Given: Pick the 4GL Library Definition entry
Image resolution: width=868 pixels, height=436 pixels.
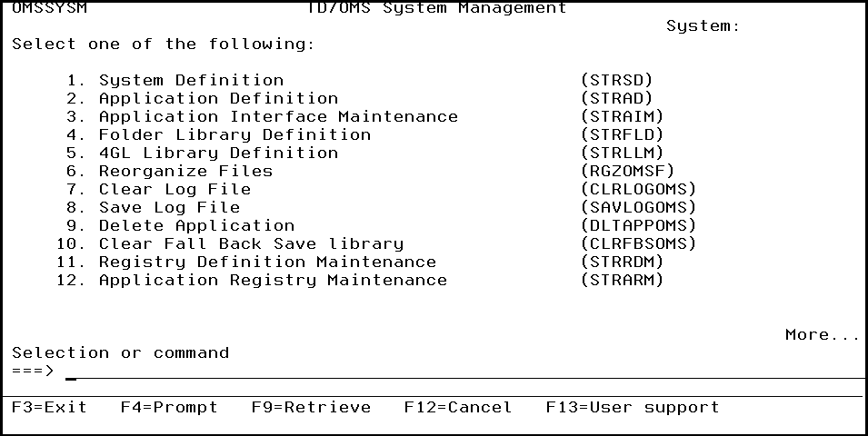Looking at the screenshot, I should coord(218,153).
